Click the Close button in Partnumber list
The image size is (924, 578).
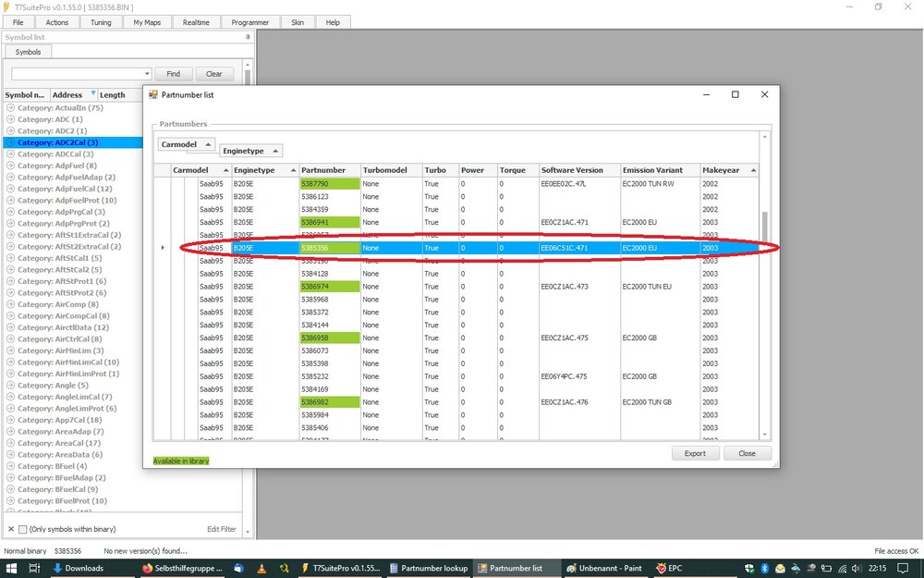tap(747, 453)
